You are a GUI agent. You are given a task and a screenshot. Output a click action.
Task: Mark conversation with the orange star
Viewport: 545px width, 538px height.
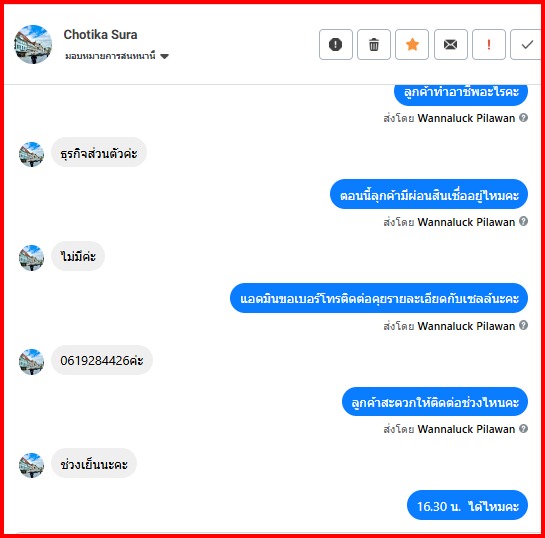coord(412,44)
